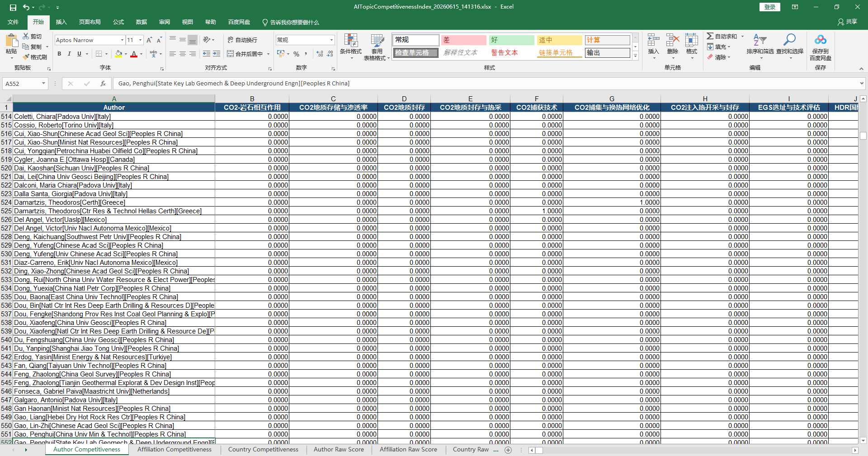868x456 pixels.
Task: Open Format as Table (套用表格格式)
Action: click(377, 47)
